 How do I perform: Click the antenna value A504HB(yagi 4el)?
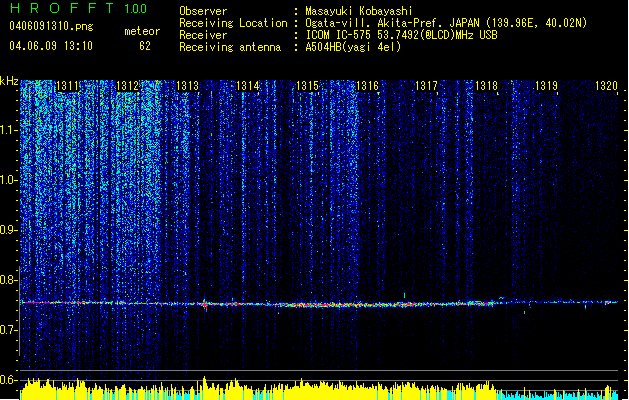(353, 47)
